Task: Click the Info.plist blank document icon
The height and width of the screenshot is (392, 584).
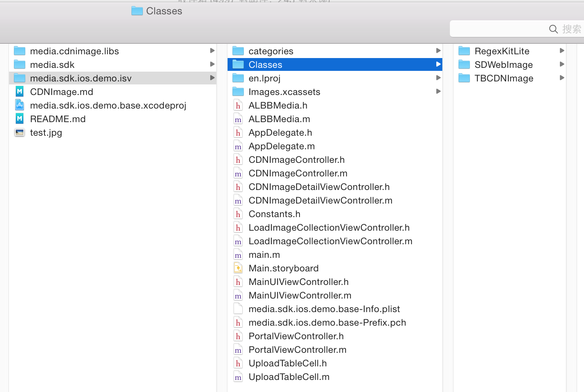Action: pyautogui.click(x=238, y=309)
